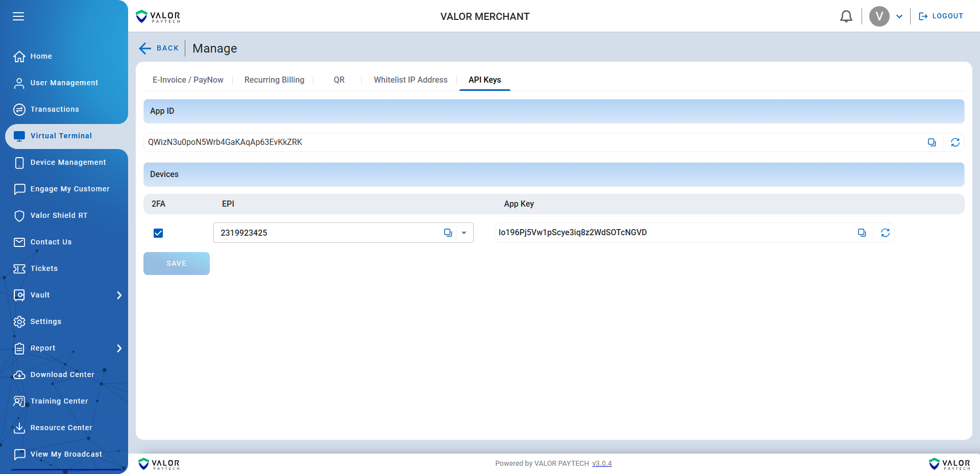Viewport: 980px width, 474px height.
Task: Click the App ID section header
Action: [x=554, y=111]
